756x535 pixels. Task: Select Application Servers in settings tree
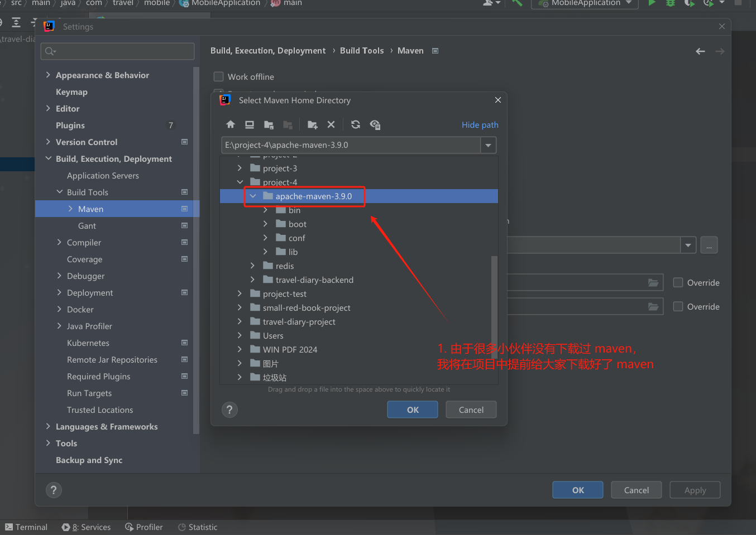(x=103, y=176)
